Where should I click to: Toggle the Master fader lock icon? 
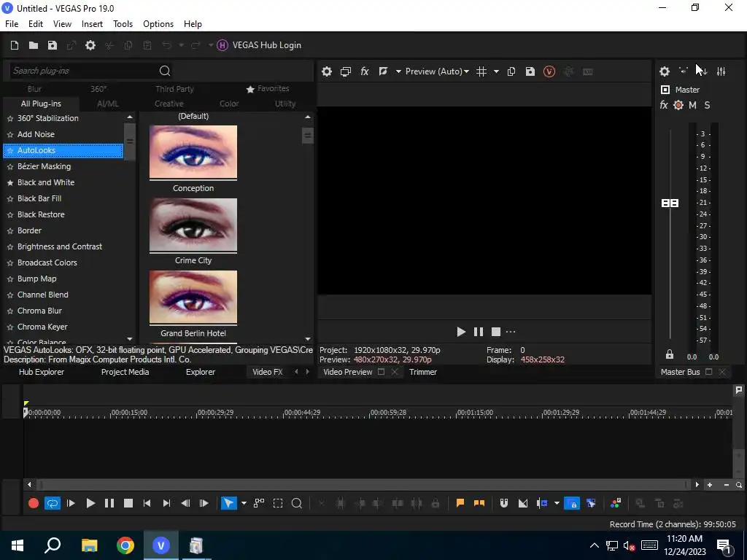(670, 354)
